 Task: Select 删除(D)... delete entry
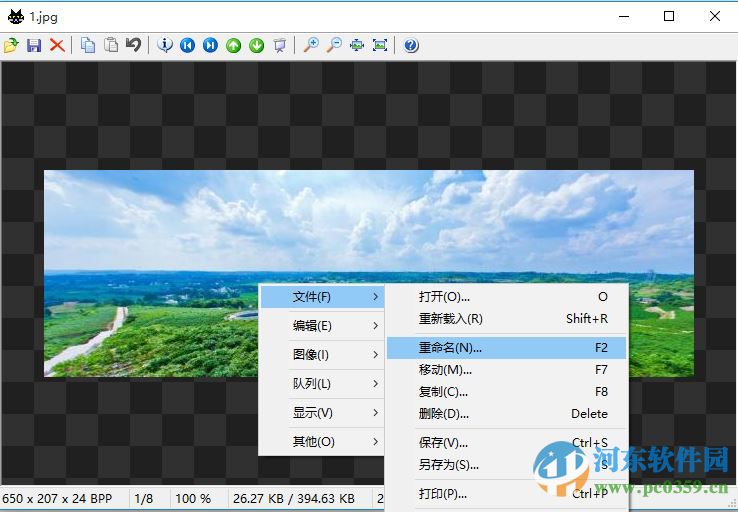506,414
